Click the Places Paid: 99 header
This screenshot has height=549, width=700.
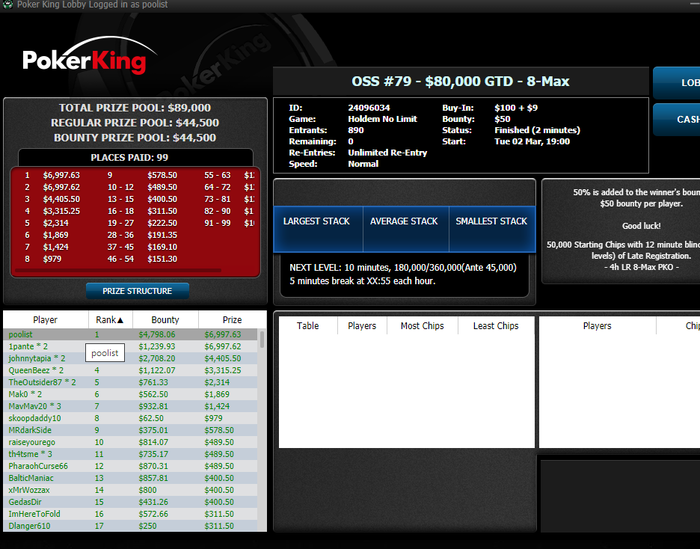[x=129, y=158]
